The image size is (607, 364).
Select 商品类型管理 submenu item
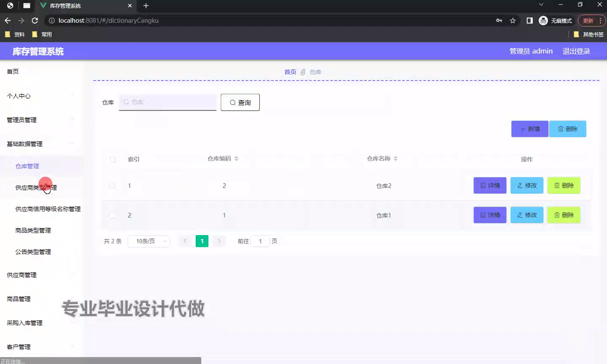click(41, 230)
